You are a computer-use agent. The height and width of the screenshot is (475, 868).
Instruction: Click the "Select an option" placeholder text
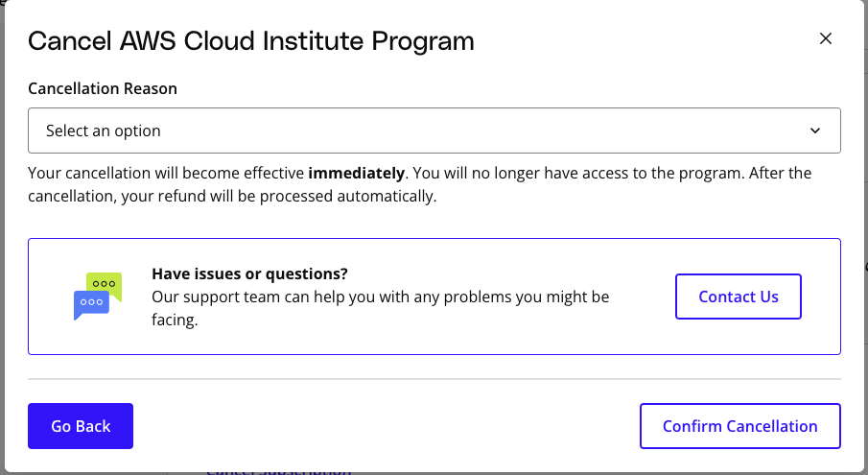[103, 131]
